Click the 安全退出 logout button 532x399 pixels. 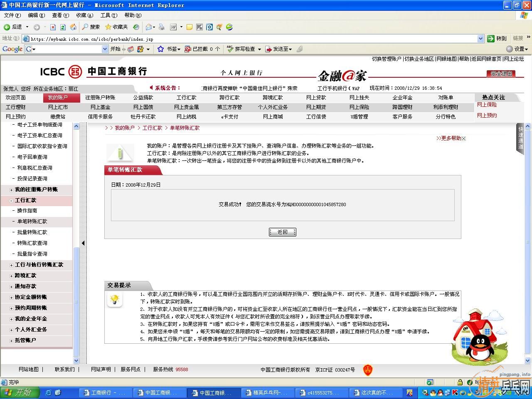click(x=500, y=74)
